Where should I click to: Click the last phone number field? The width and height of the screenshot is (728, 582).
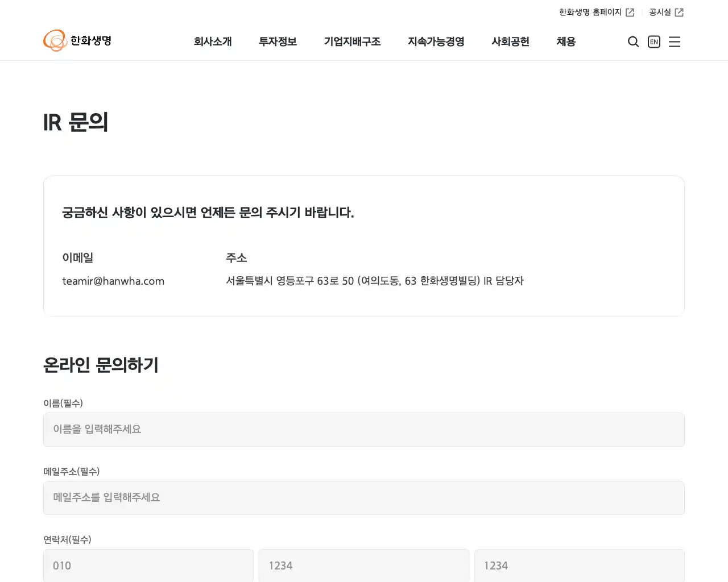579,566
